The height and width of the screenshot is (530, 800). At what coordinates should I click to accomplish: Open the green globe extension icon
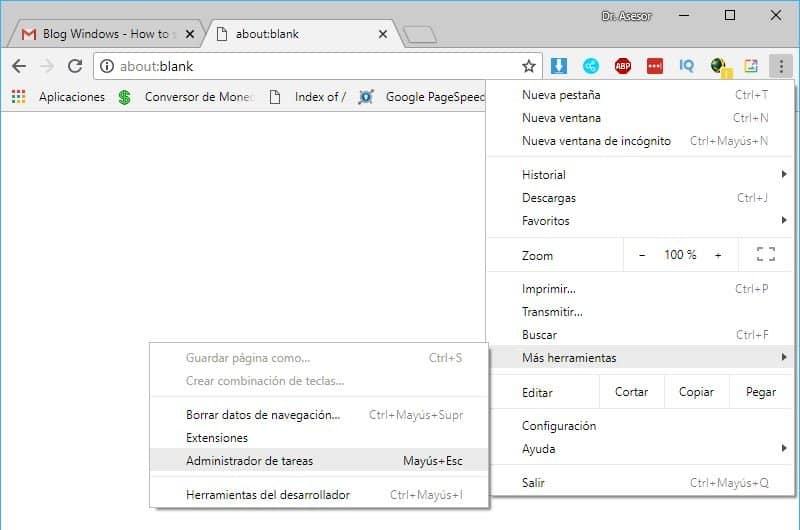tap(719, 66)
